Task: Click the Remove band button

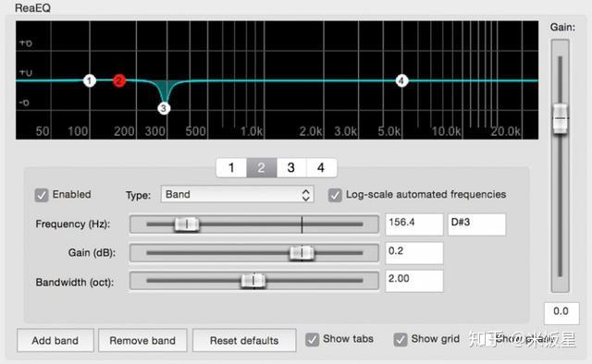Action: (x=142, y=340)
